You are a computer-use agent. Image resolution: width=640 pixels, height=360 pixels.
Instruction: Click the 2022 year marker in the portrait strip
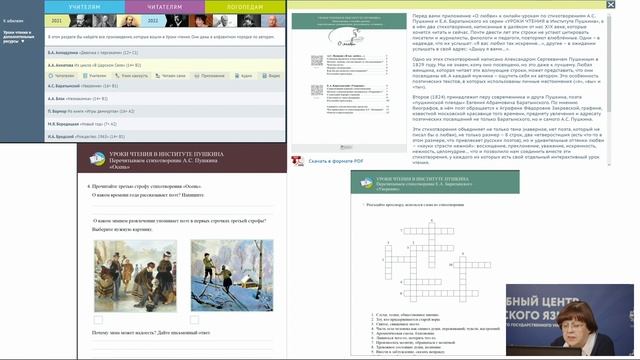(x=153, y=21)
